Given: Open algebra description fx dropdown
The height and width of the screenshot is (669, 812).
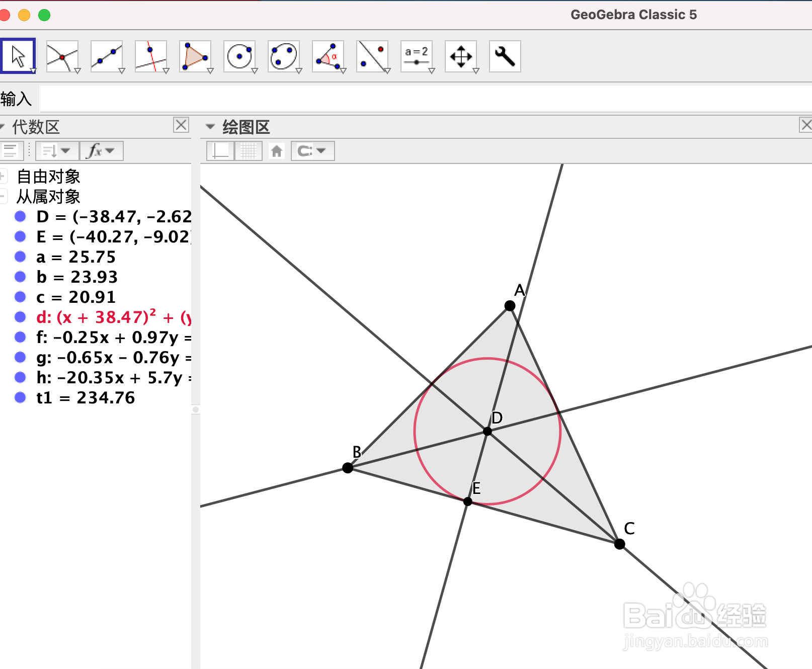Looking at the screenshot, I should tap(101, 151).
